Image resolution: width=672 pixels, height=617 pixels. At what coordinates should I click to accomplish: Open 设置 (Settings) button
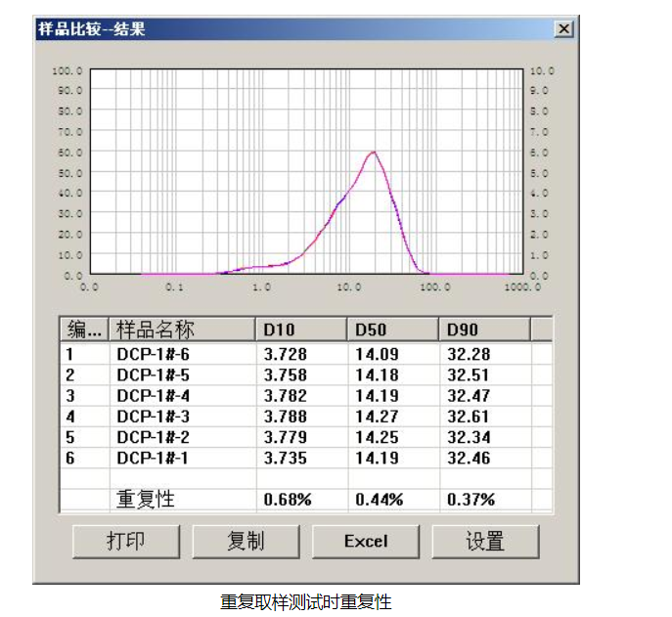click(485, 541)
